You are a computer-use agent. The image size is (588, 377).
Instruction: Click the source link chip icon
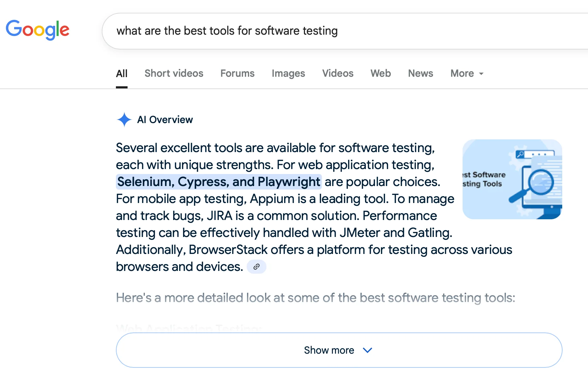(257, 267)
